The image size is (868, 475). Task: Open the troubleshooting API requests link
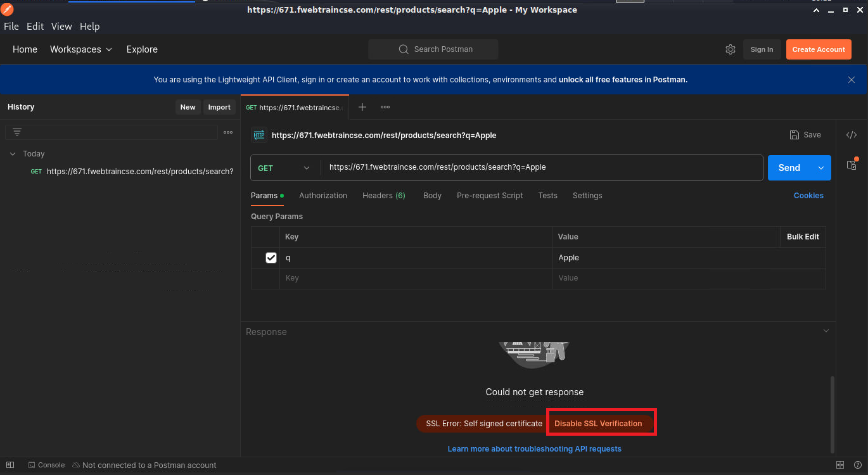click(x=534, y=449)
